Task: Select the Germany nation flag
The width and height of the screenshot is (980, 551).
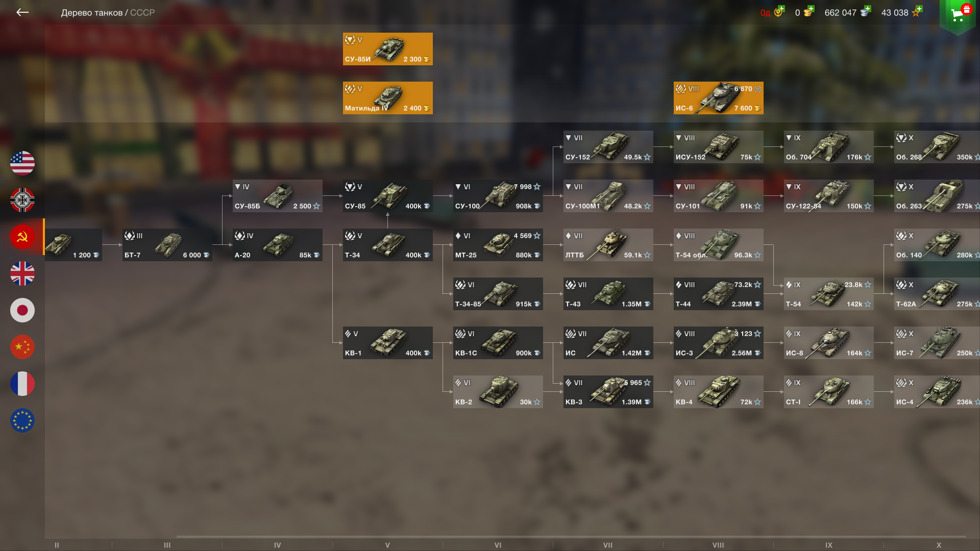Action: 22,200
